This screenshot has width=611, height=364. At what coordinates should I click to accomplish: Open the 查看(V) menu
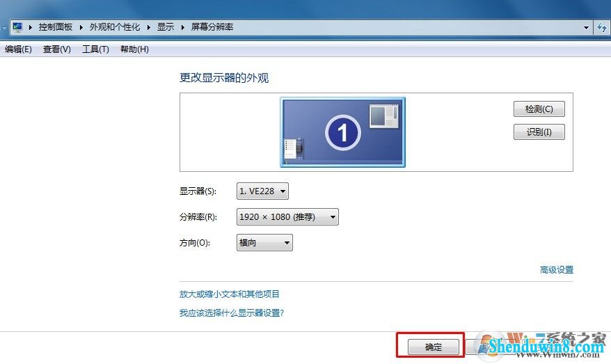pyautogui.click(x=57, y=49)
